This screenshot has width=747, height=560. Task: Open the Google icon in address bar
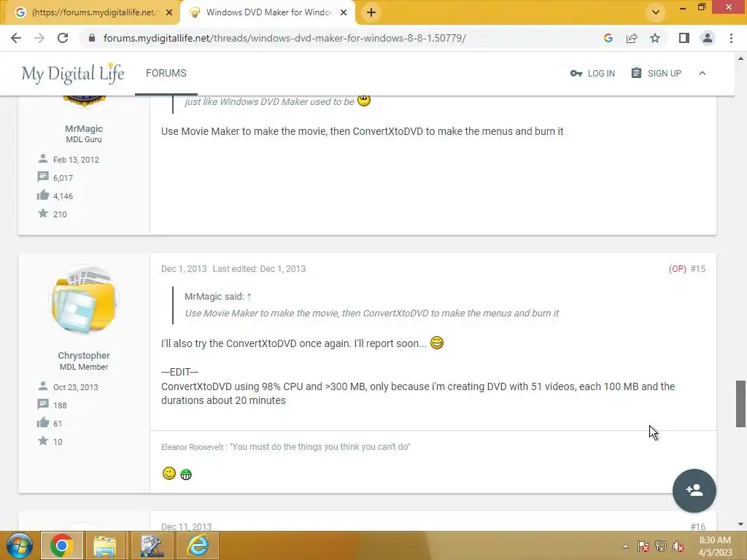pyautogui.click(x=608, y=38)
